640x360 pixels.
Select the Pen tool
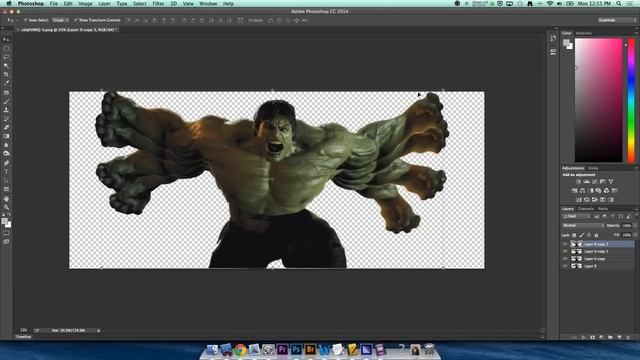(6, 163)
